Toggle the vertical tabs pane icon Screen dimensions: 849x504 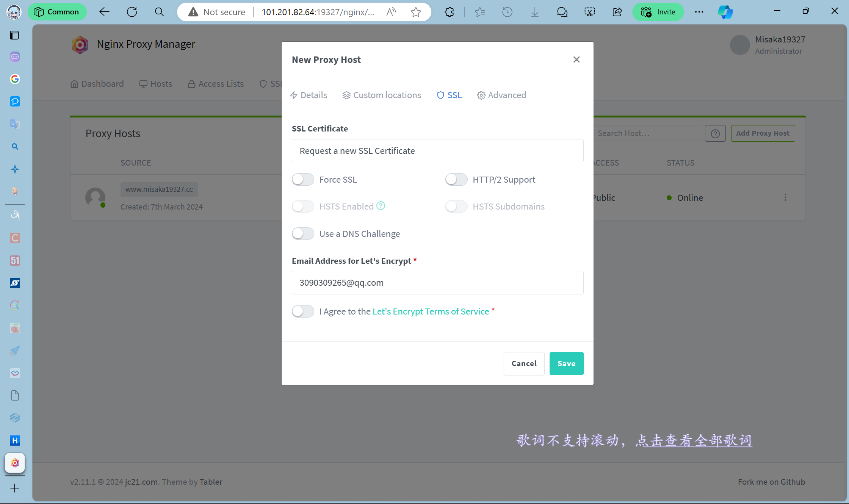click(x=15, y=35)
